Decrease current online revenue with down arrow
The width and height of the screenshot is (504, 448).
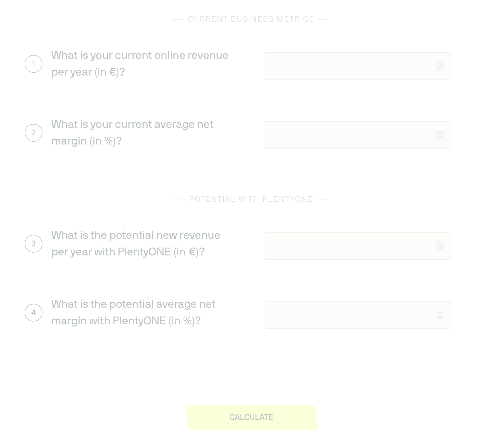point(440,68)
